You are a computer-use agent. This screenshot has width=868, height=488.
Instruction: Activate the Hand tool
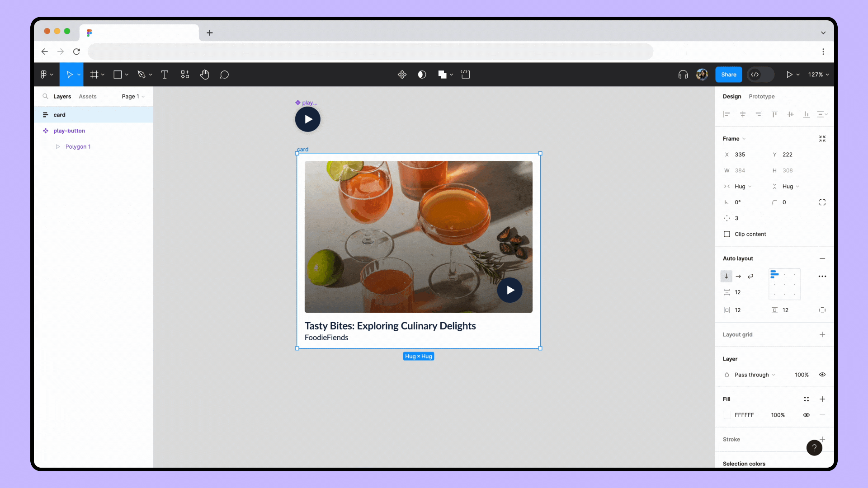click(204, 74)
